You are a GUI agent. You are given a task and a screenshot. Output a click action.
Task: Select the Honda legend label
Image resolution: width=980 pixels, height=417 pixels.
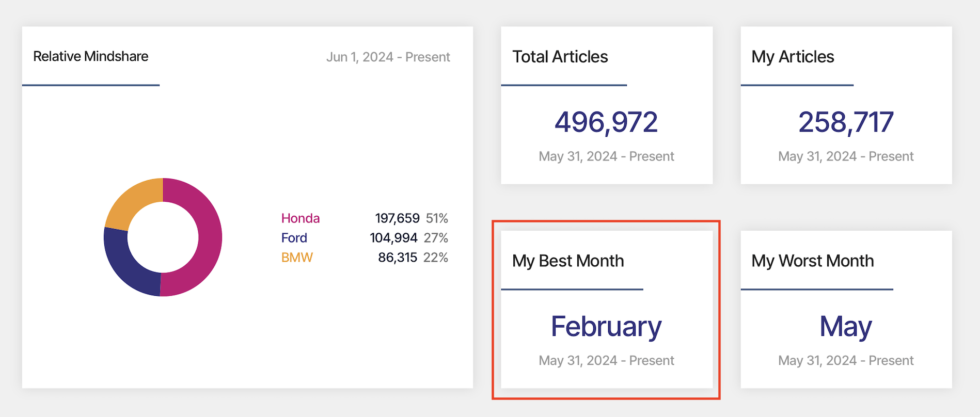(300, 218)
